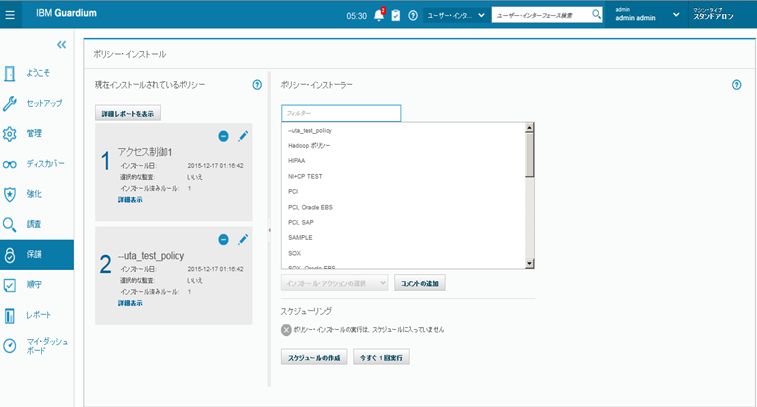Open the hamburger navigation menu
Screen dimensions: 757x407
[x=11, y=16]
